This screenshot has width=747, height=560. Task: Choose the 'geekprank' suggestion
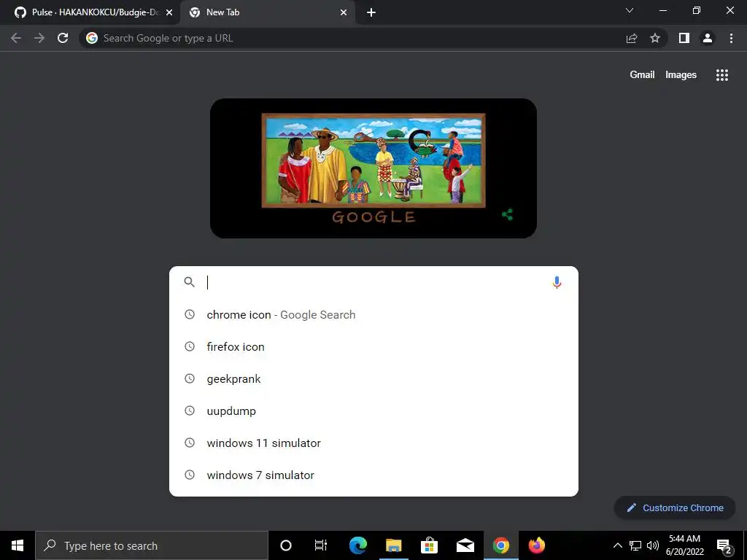point(374,379)
